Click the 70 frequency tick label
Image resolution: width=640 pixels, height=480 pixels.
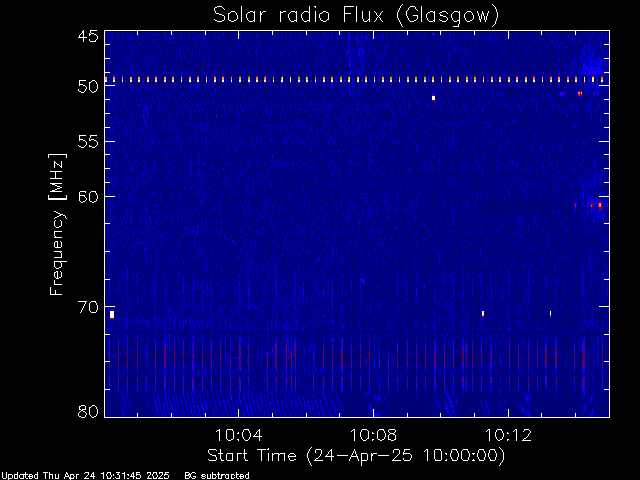click(x=88, y=307)
